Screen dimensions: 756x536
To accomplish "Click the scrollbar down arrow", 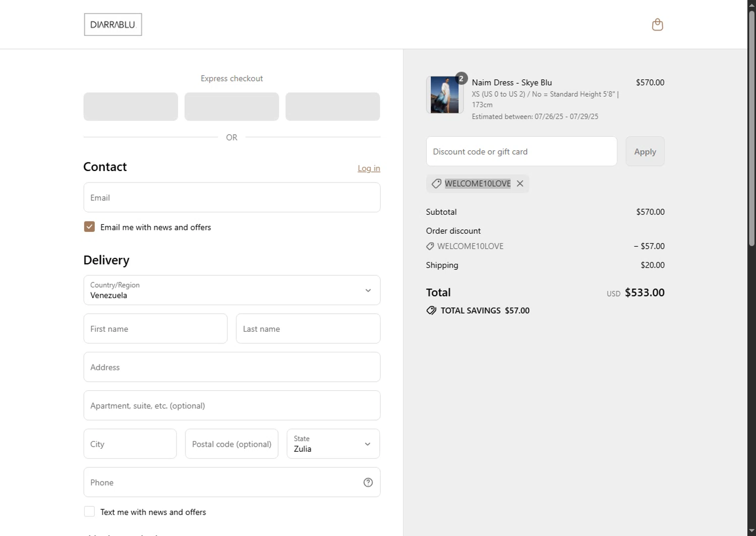I will pos(751,531).
